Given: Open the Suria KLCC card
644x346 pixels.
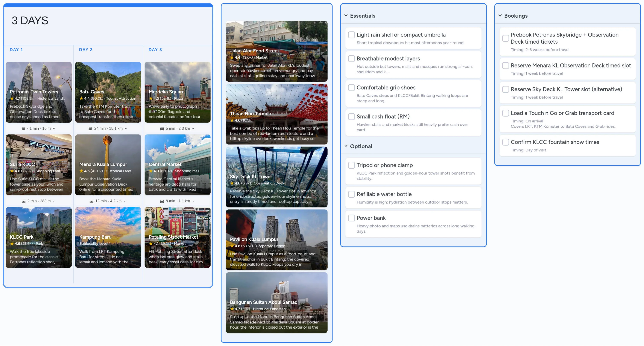Looking at the screenshot, I should click(x=39, y=165).
